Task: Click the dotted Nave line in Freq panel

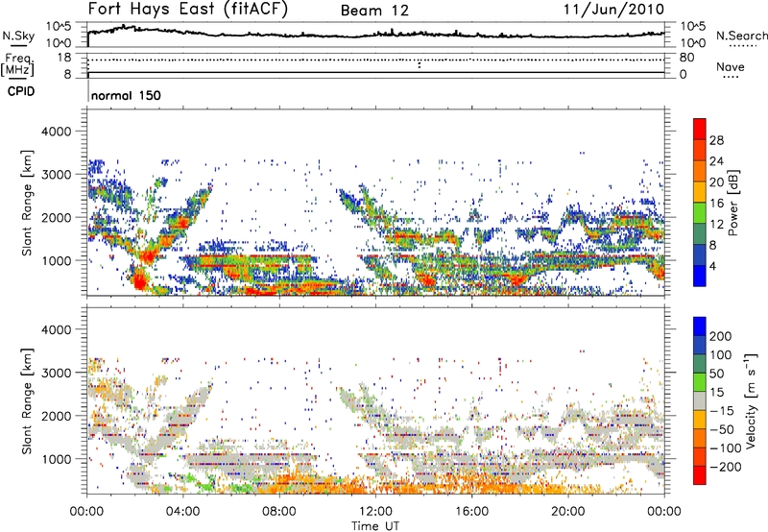Action: [x=375, y=60]
